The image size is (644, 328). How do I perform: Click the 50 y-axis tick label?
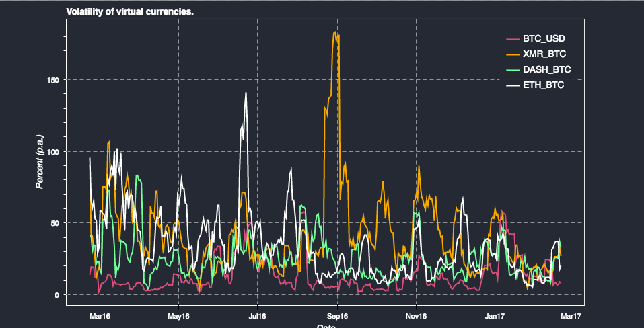[x=57, y=223]
